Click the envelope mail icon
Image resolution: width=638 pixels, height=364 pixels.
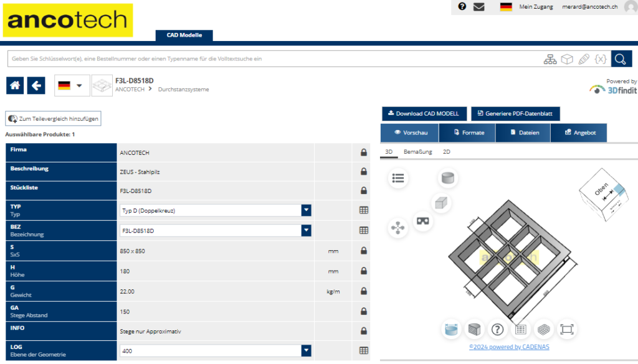point(478,7)
